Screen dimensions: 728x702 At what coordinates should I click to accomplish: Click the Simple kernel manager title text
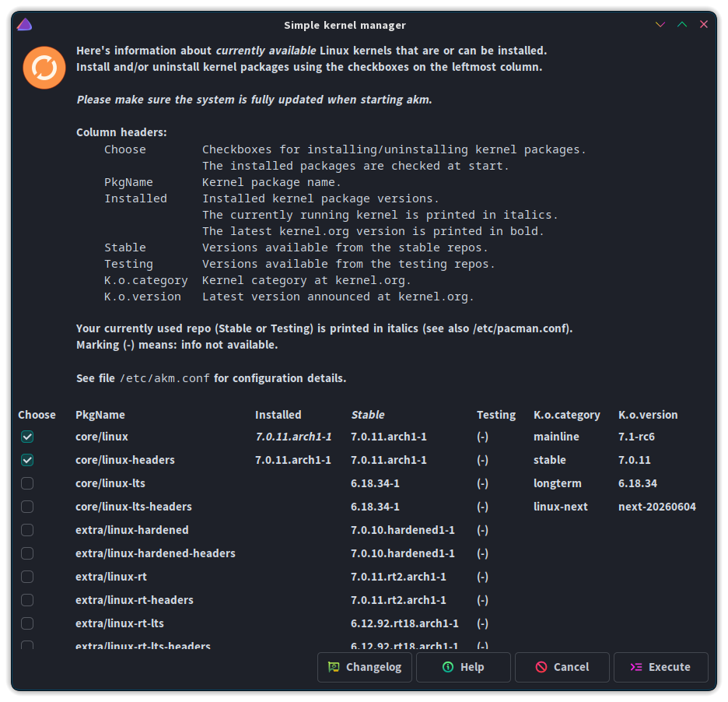pos(345,25)
